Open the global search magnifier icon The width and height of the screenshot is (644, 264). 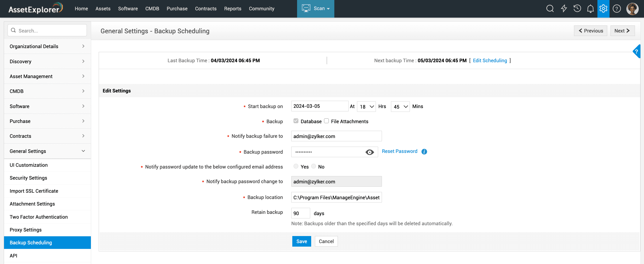click(550, 9)
